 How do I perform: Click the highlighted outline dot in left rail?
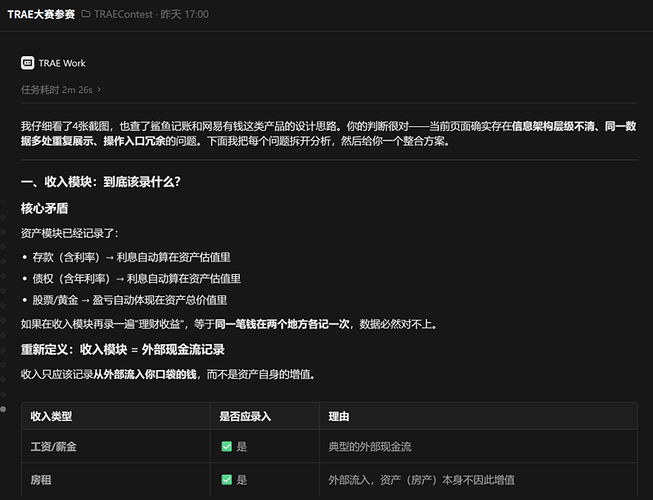click(x=3, y=409)
